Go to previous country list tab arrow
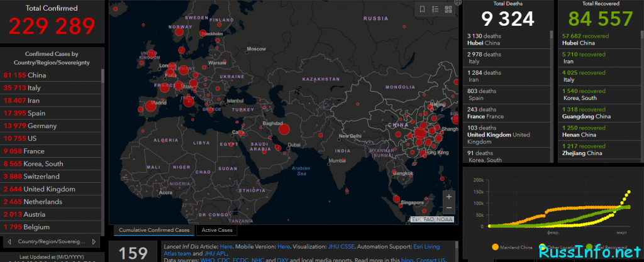 pos(9,241)
